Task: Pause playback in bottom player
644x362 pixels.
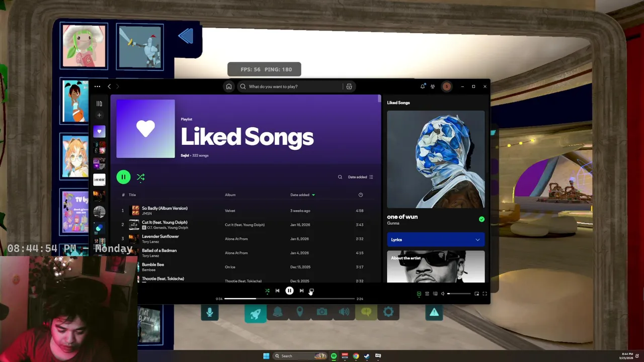Action: [289, 291]
